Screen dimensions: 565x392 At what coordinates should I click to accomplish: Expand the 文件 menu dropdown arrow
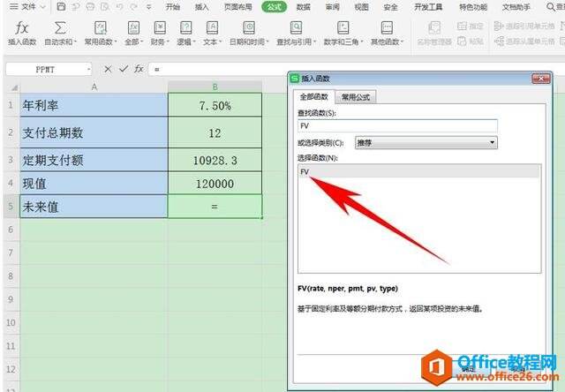(x=43, y=7)
